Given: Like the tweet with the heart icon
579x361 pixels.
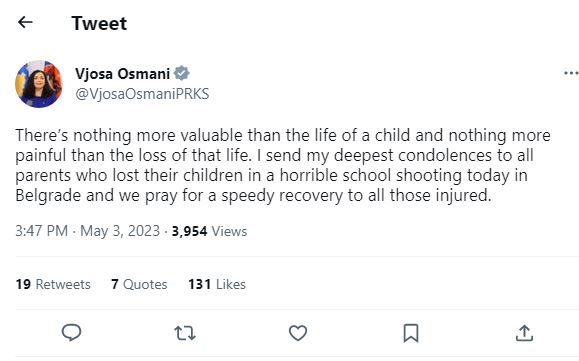Looking at the screenshot, I should click(298, 333).
